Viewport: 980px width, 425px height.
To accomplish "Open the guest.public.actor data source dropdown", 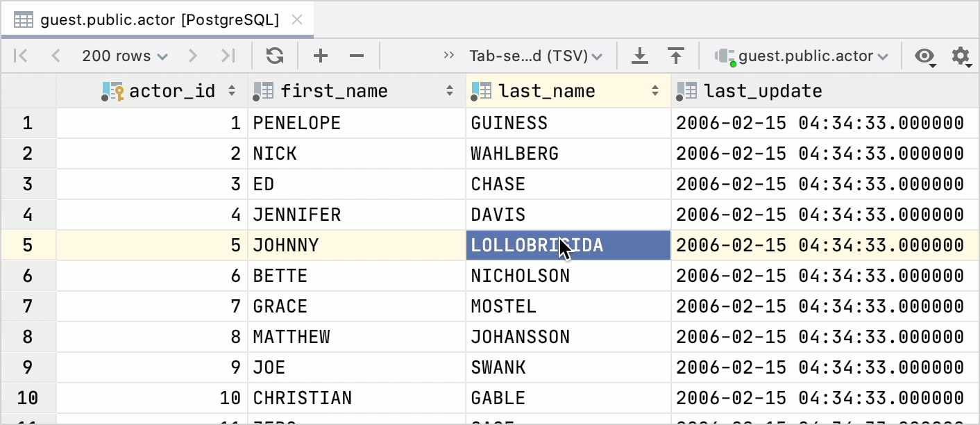I will tap(802, 56).
